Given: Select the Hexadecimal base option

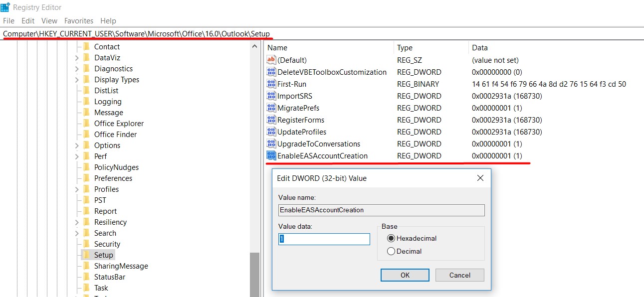Looking at the screenshot, I should [x=391, y=238].
